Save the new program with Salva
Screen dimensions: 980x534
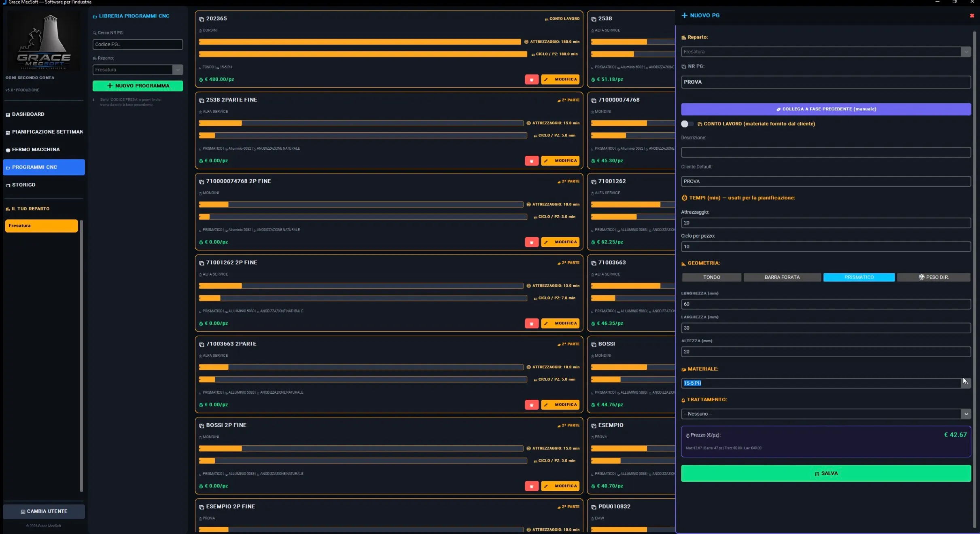(825, 473)
